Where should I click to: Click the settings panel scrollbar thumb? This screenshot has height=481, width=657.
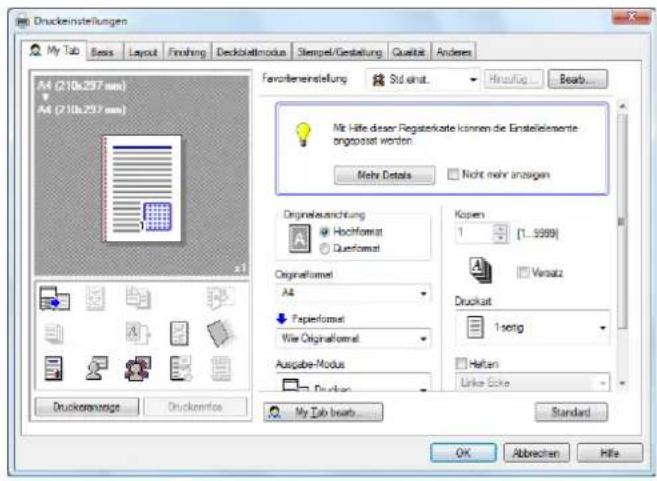coord(622,222)
